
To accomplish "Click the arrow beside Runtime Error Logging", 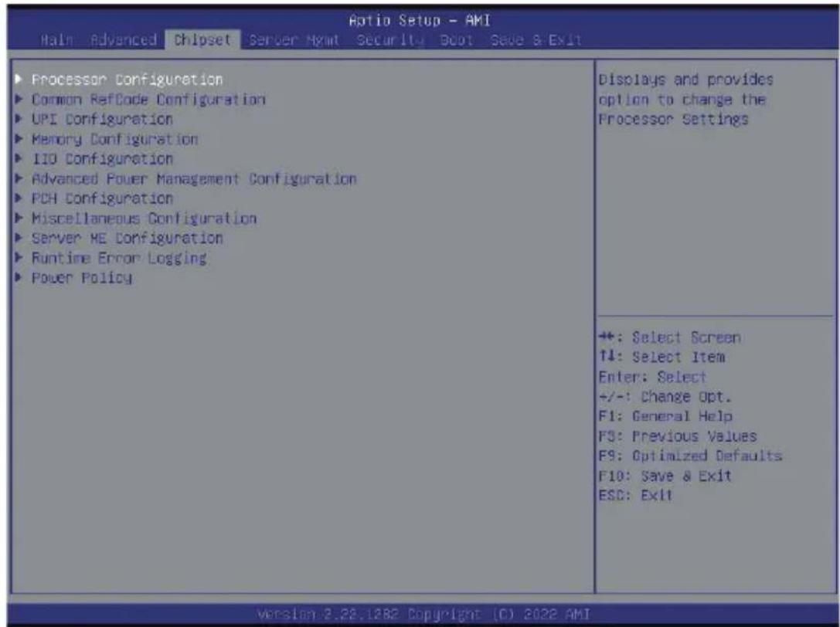I will point(19,258).
